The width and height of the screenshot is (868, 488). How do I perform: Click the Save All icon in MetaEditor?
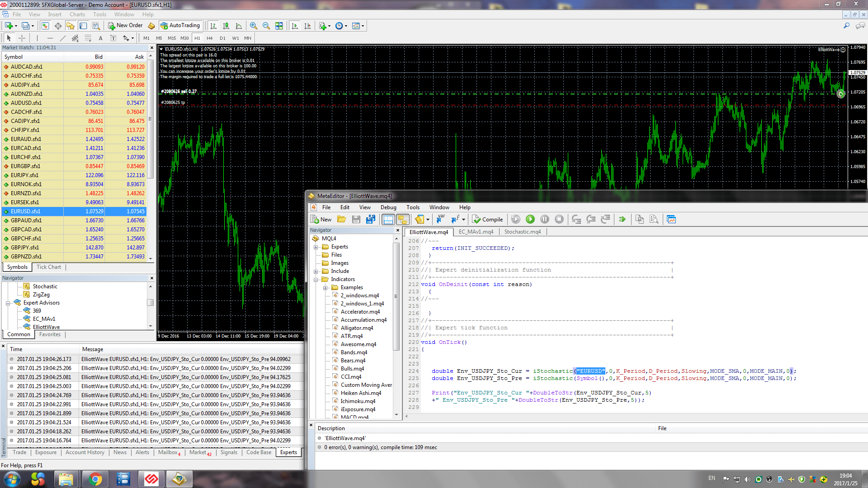click(371, 220)
